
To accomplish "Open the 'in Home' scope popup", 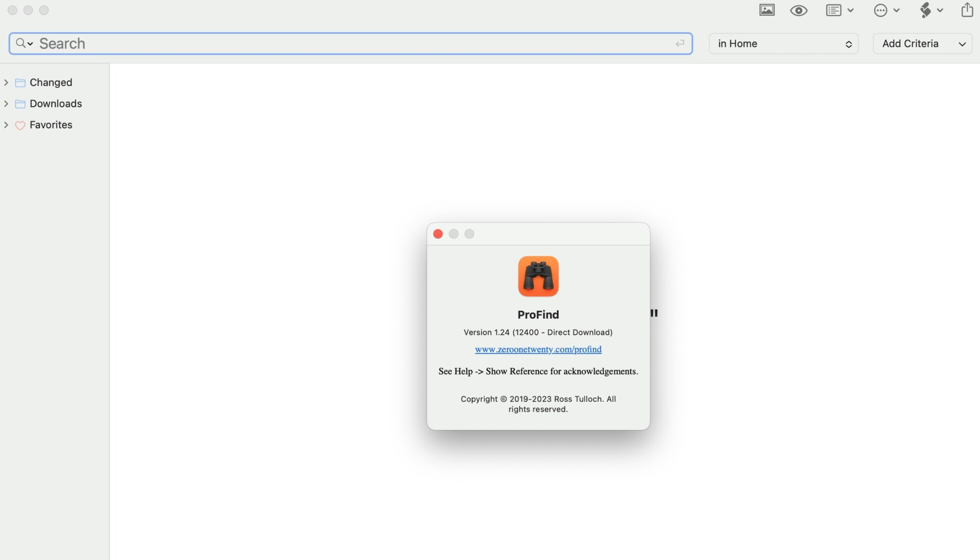I will 783,44.
